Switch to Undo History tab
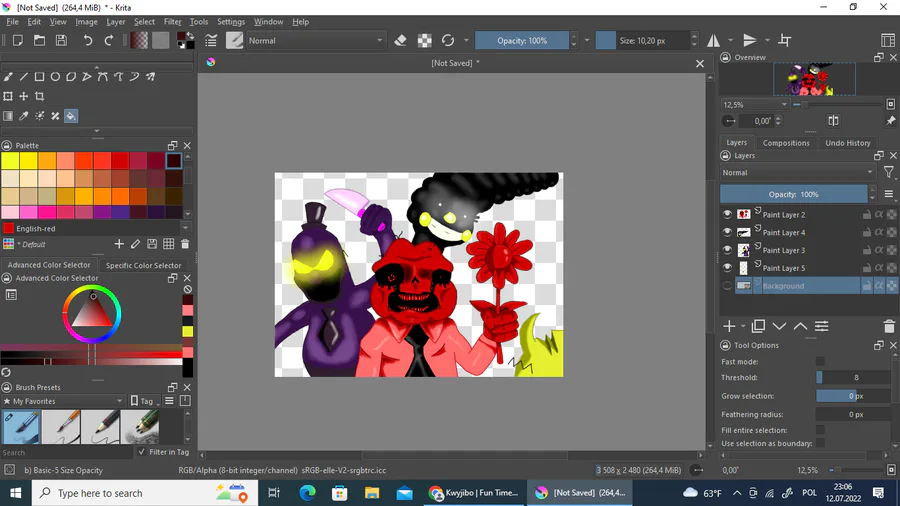 [x=848, y=143]
